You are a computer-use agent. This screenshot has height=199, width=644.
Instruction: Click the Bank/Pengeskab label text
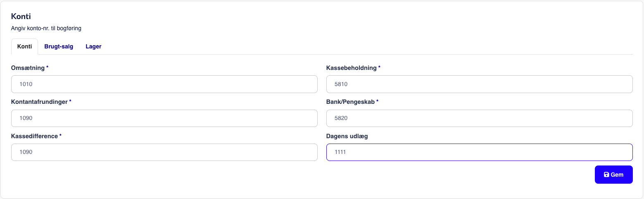350,102
